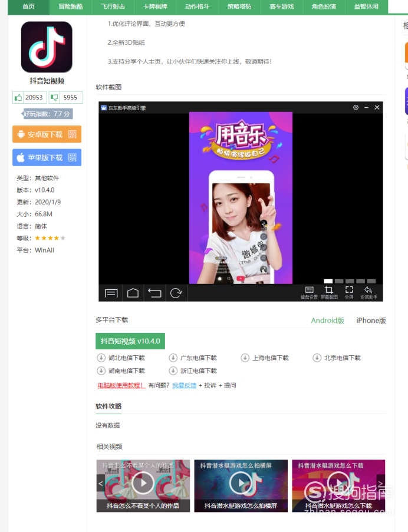Select the last screenshot slide indicator
The width and height of the screenshot is (408, 532).
point(371,281)
